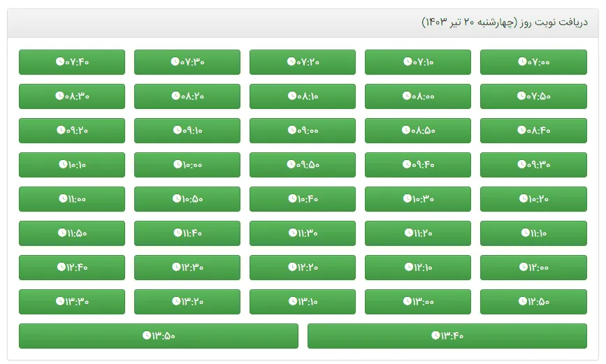
Task: Click the clock icon on the 13:50 slot
Action: pyautogui.click(x=146, y=336)
